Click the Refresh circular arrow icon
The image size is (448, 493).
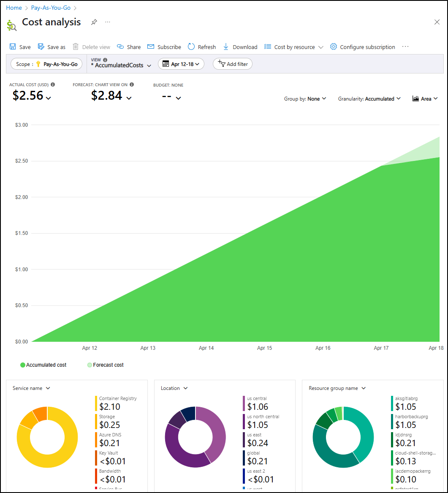pyautogui.click(x=191, y=46)
